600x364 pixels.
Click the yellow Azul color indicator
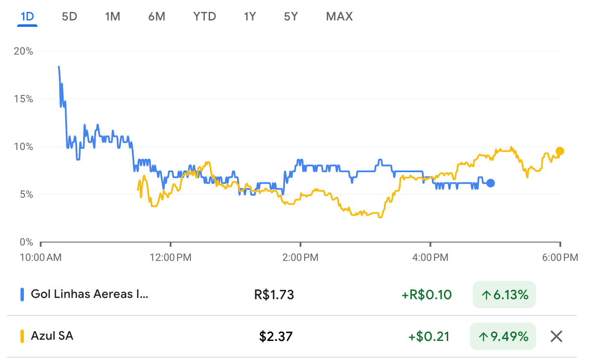(22, 336)
